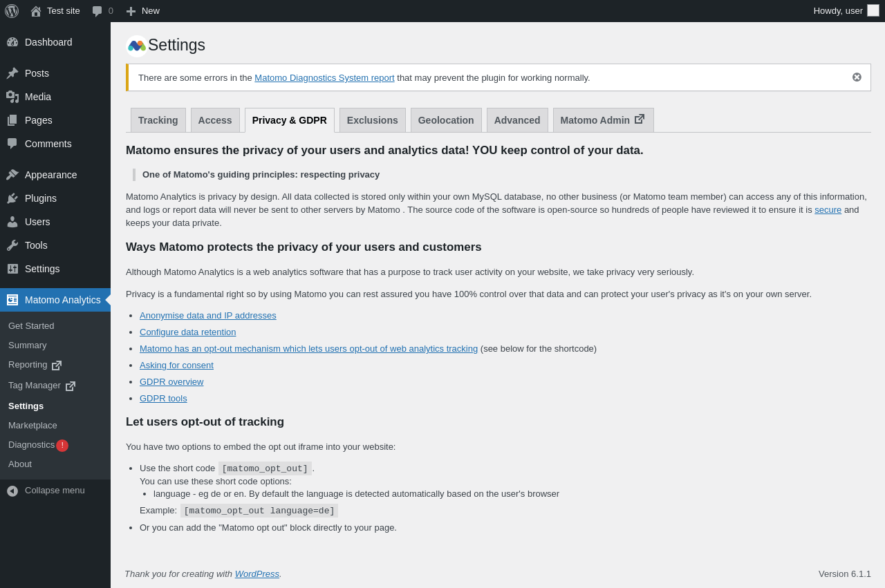
Task: Click the comments bubble icon in admin bar
Action: (97, 11)
